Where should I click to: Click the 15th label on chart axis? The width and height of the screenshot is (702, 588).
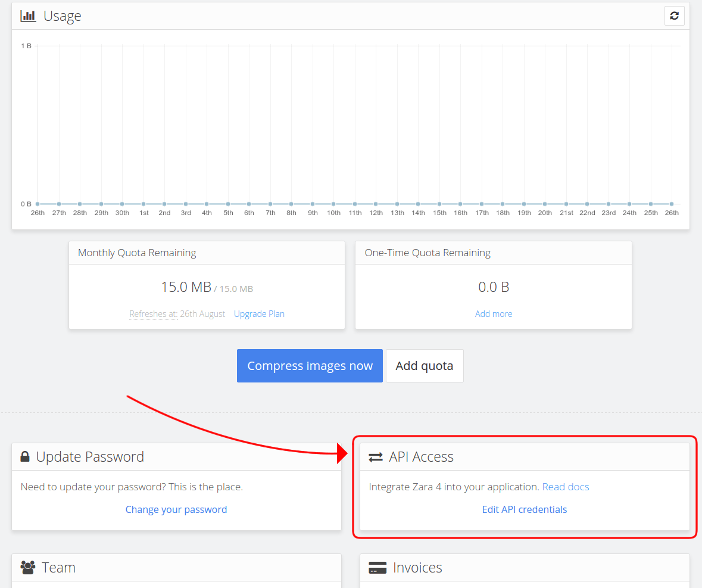pyautogui.click(x=439, y=213)
